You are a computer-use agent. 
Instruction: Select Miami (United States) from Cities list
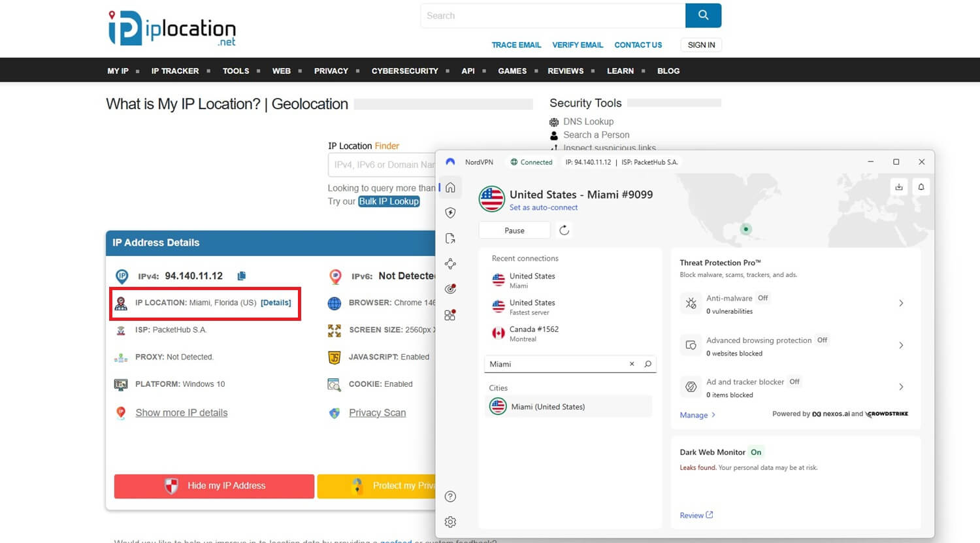547,406
